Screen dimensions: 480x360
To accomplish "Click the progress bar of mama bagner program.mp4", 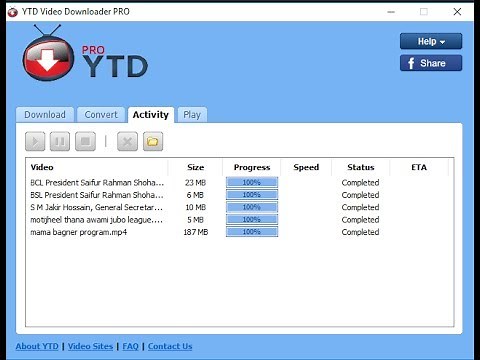I will coord(252,232).
